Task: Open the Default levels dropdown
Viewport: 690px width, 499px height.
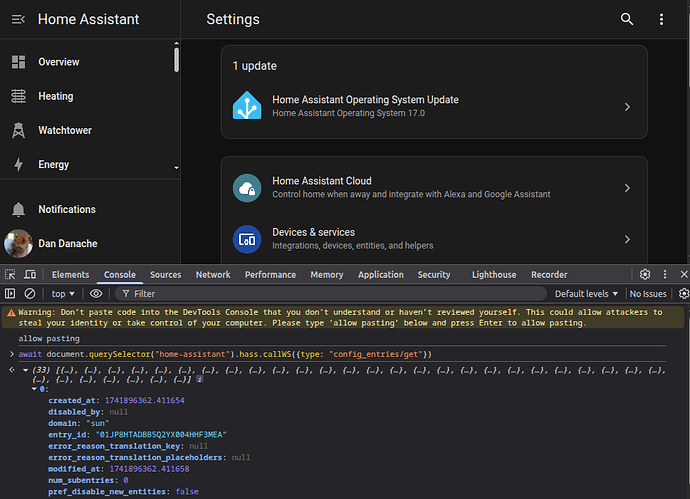Action: (586, 294)
